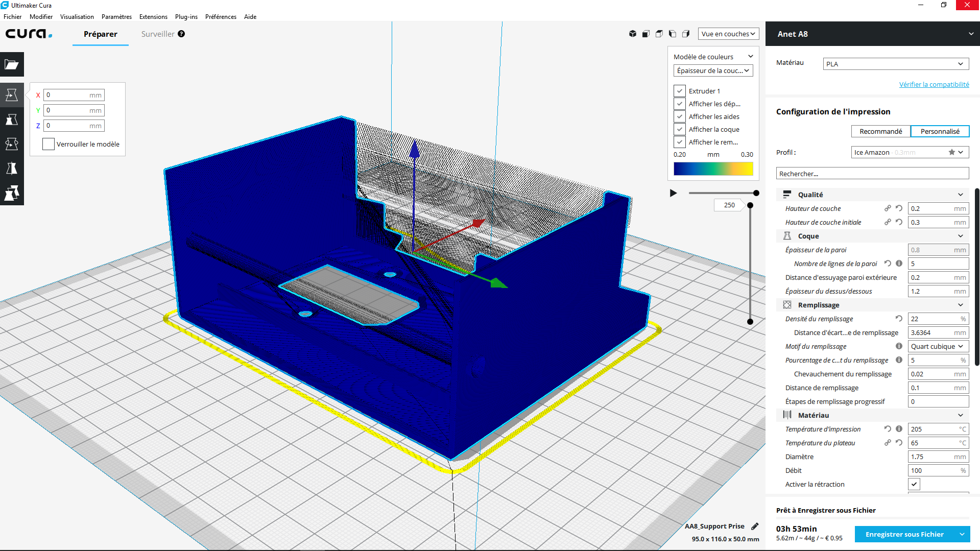
Task: Toggle the Activer la rétraction checkbox
Action: coord(914,484)
